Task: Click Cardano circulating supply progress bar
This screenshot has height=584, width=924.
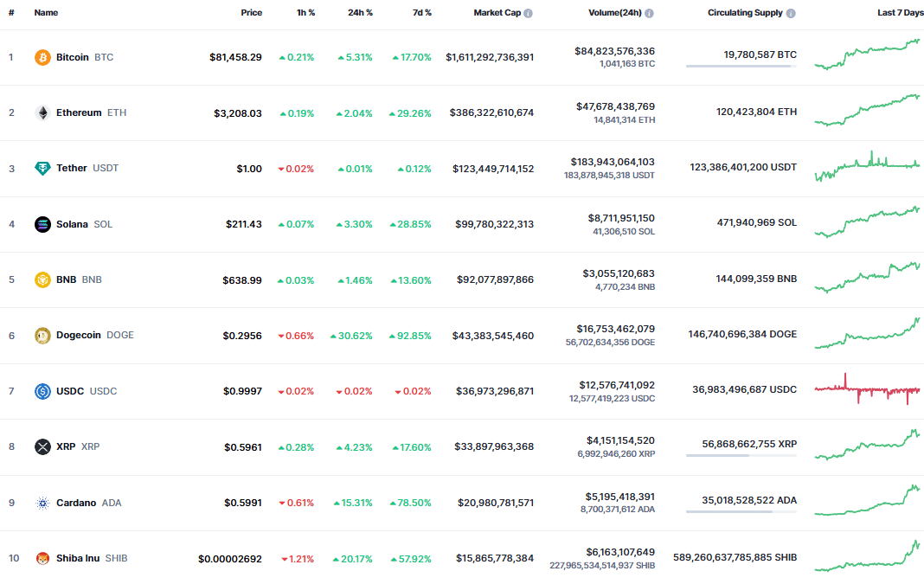Action: click(x=741, y=511)
